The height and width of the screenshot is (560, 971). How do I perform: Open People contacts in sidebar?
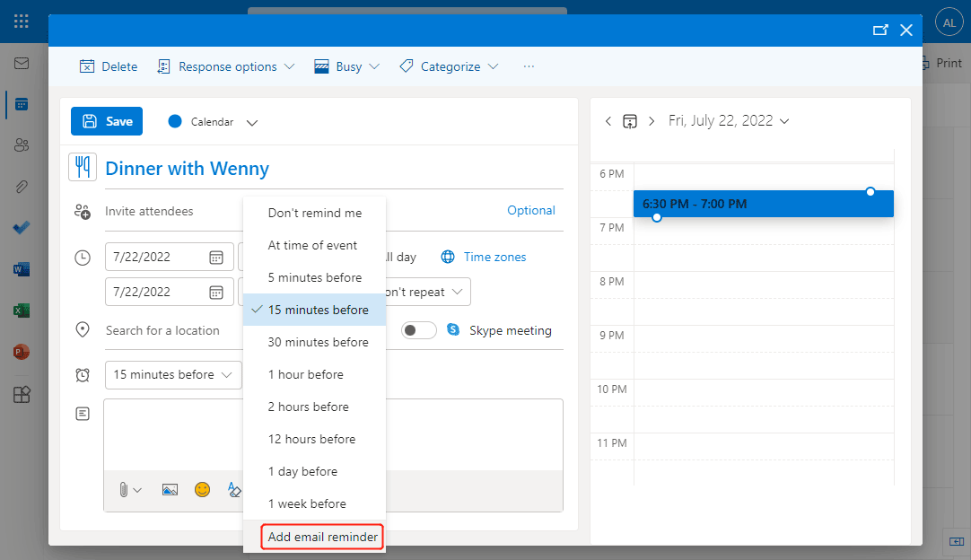pyautogui.click(x=22, y=145)
